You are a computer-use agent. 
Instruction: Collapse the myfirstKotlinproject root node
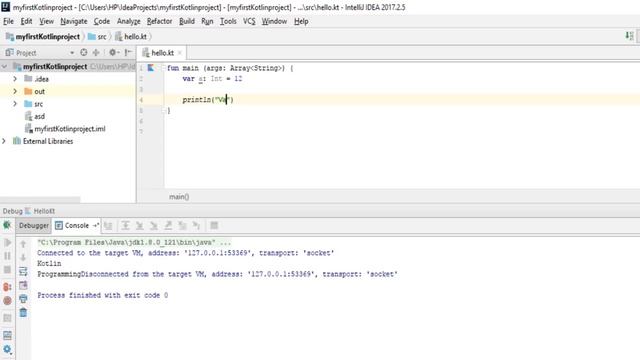coord(4,66)
